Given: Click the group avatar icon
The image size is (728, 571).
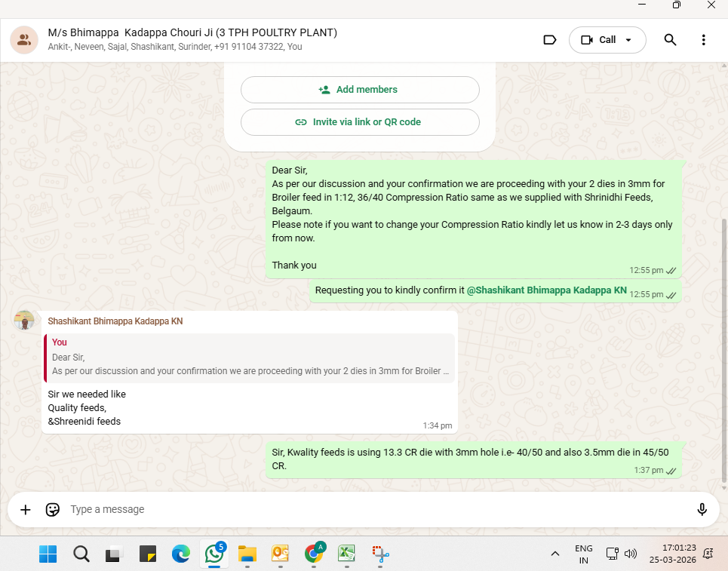Looking at the screenshot, I should [x=24, y=39].
